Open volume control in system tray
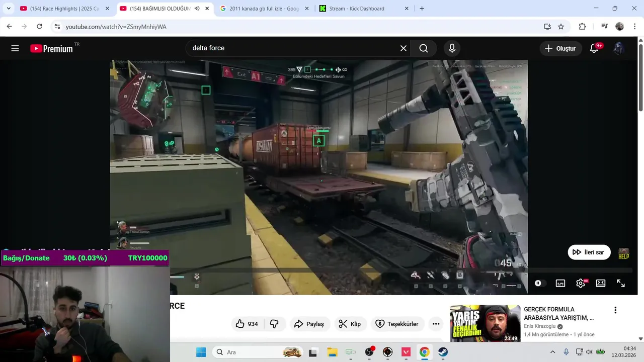644x362 pixels. tap(589, 352)
